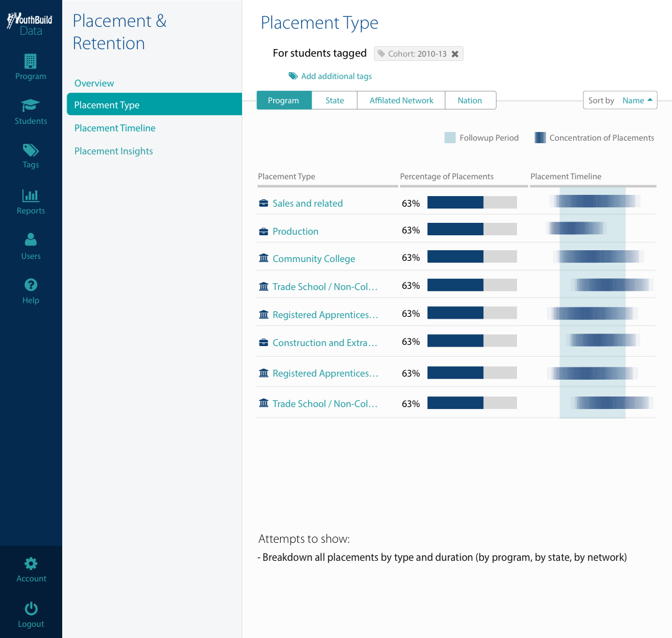Open the Community College placement link
The image size is (672, 638).
pos(314,258)
